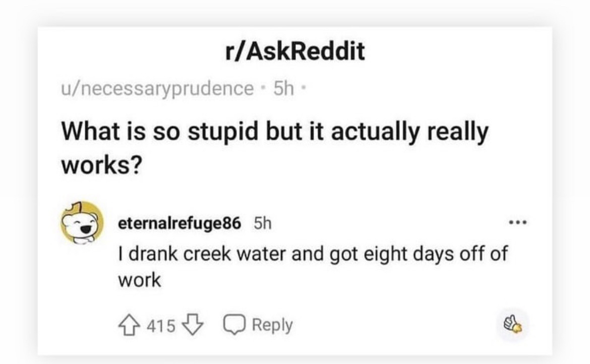Click the "I drank creek water" comment text

pos(313,267)
